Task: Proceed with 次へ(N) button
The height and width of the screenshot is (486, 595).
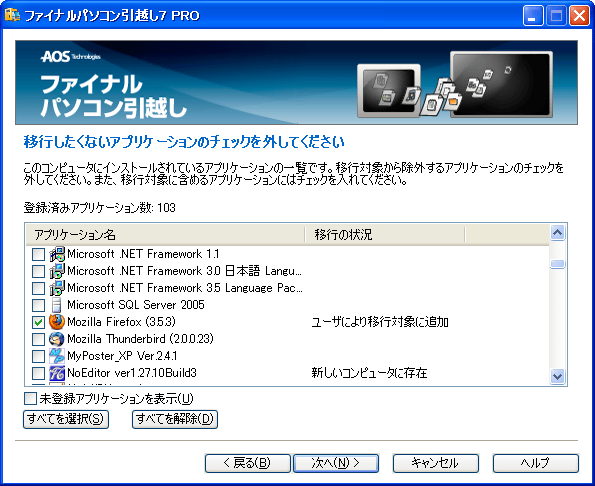Action: coord(336,463)
